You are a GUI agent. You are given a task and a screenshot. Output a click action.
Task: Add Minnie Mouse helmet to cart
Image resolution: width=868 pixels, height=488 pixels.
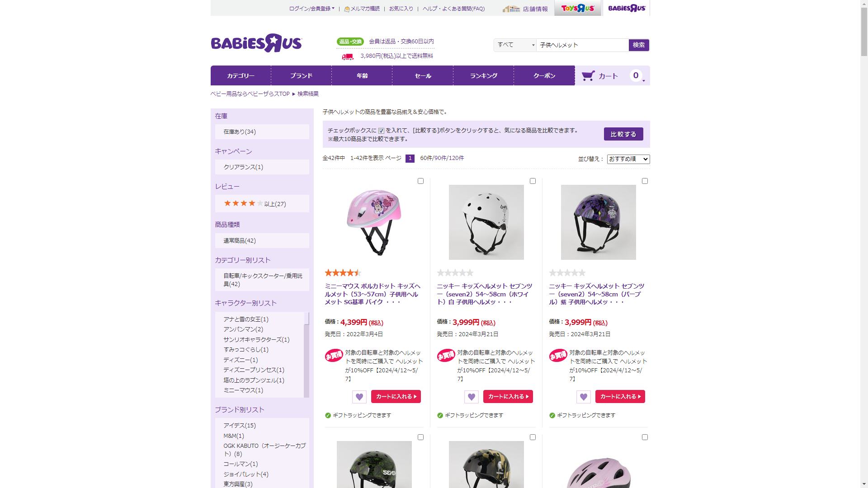click(x=396, y=397)
